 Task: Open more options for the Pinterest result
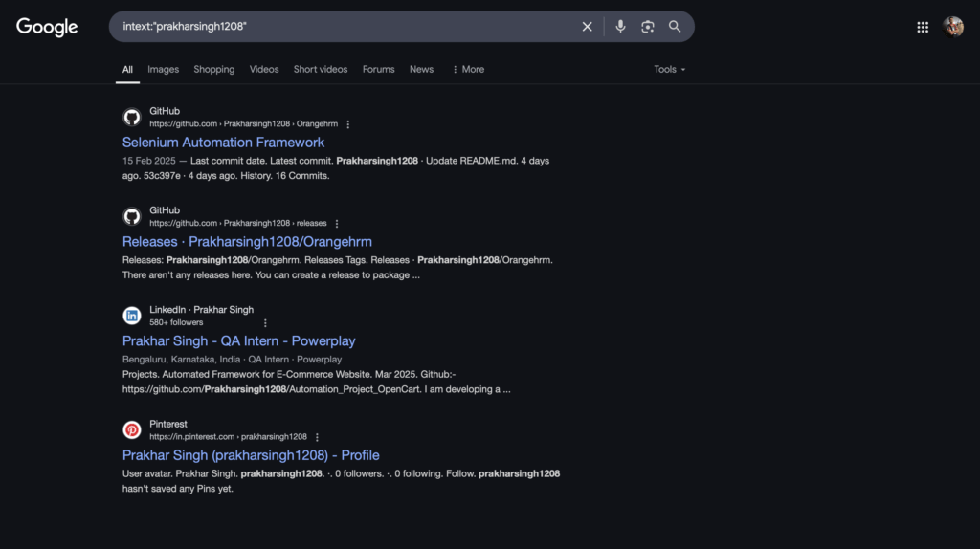317,437
